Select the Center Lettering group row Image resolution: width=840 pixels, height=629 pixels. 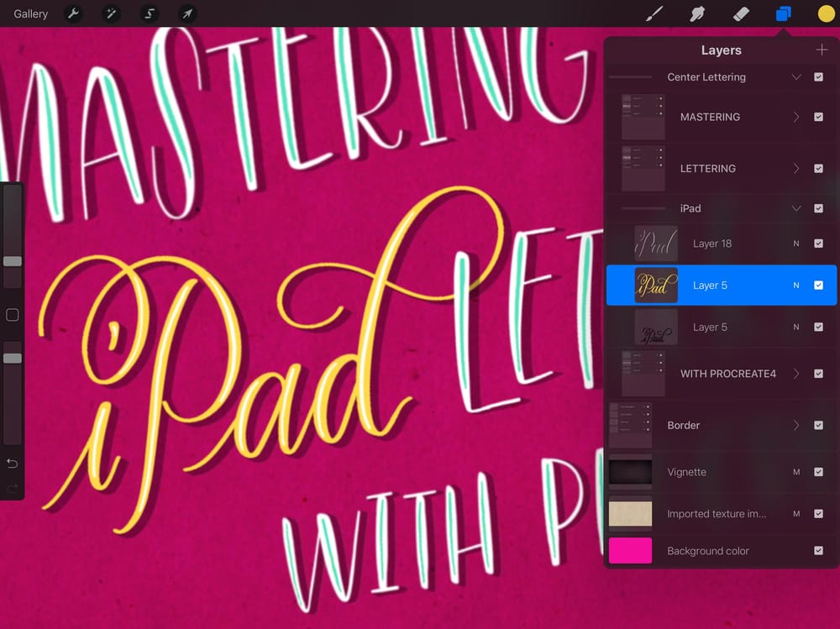click(x=721, y=76)
